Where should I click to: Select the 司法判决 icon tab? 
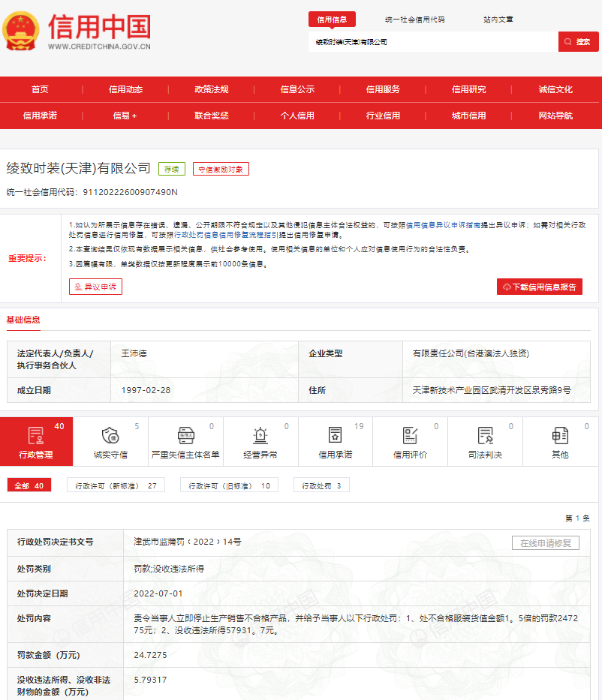[x=485, y=441]
